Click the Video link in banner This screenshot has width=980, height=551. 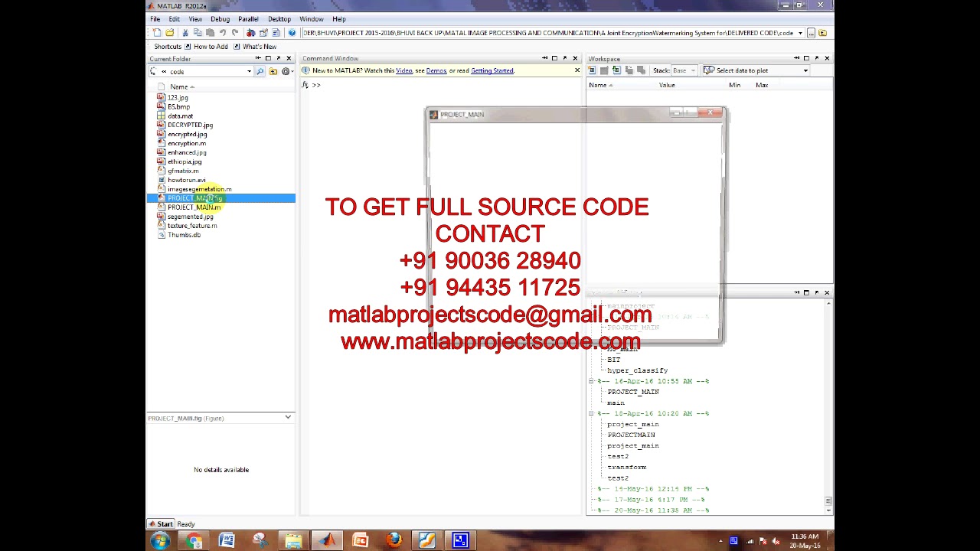(403, 70)
